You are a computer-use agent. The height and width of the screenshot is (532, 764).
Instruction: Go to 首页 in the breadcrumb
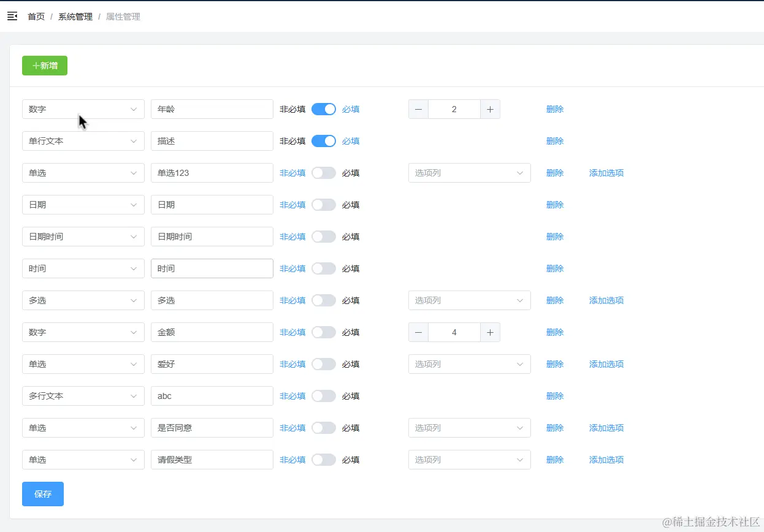click(x=36, y=17)
